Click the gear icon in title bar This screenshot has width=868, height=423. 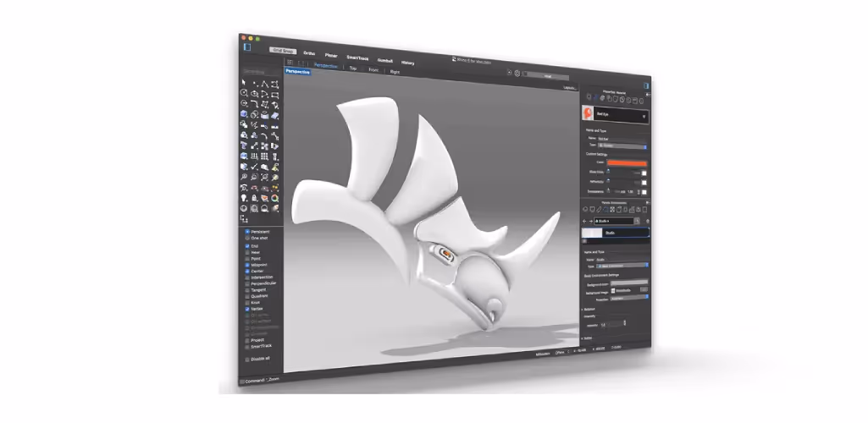click(517, 73)
